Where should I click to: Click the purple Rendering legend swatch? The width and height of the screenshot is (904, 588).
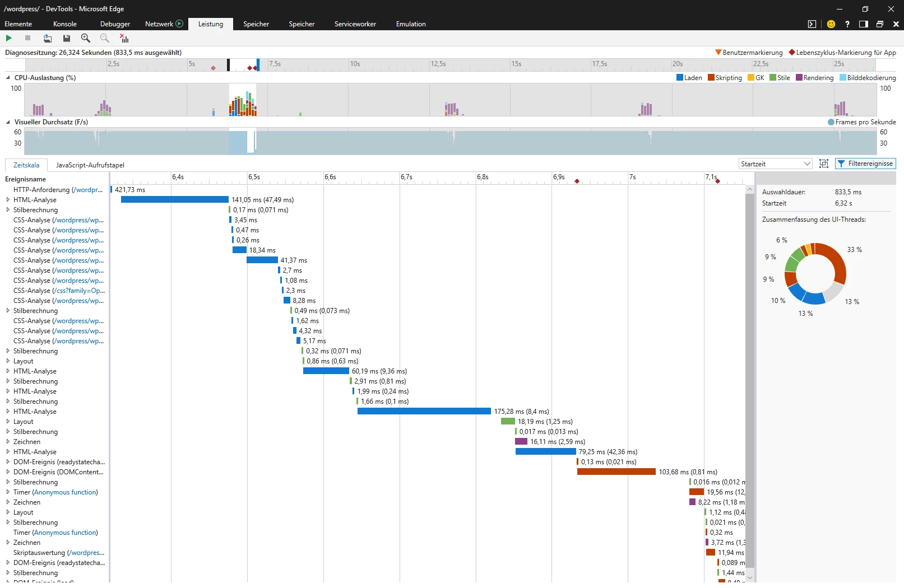799,78
